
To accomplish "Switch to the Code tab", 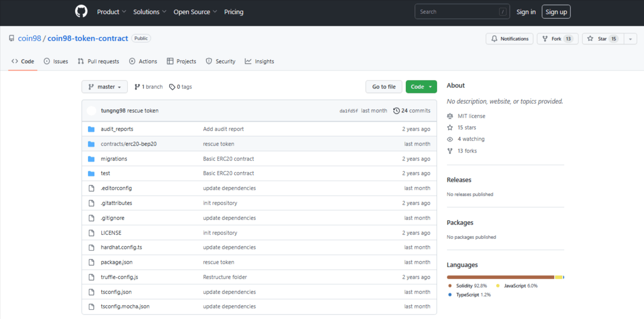I will pyautogui.click(x=23, y=62).
